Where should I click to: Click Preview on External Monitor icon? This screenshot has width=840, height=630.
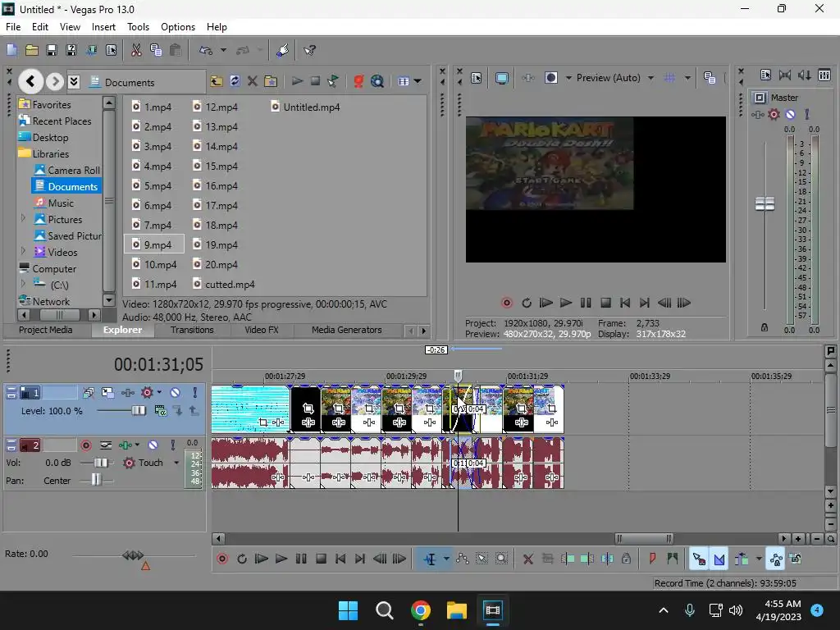(x=501, y=78)
